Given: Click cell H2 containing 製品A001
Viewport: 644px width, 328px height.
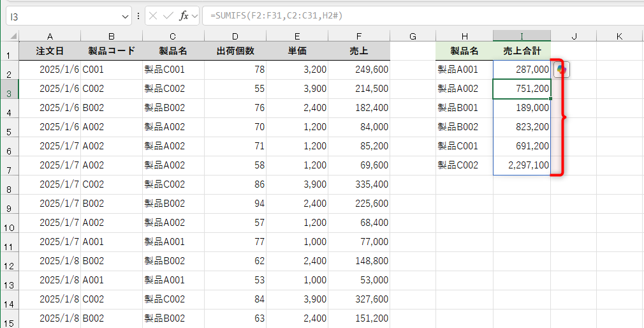Looking at the screenshot, I should pyautogui.click(x=465, y=70).
